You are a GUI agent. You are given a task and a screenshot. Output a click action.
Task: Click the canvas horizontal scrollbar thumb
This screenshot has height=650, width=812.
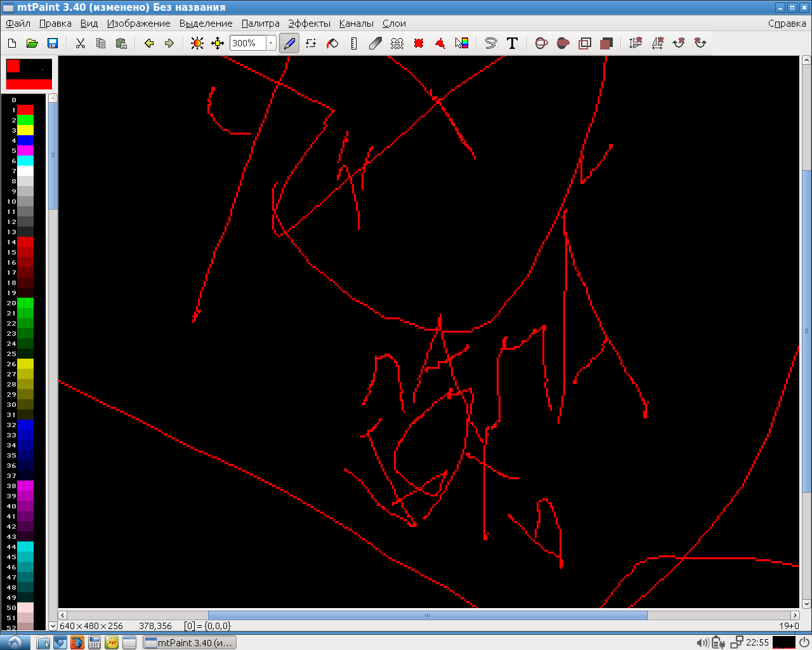pos(428,615)
